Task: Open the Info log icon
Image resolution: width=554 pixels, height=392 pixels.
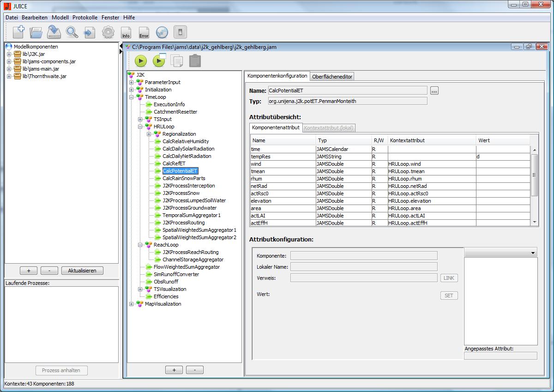Action: click(x=126, y=32)
